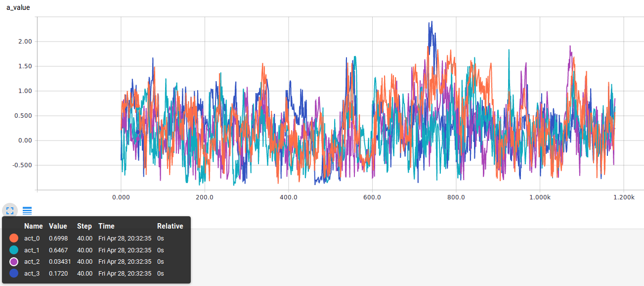644x286 pixels.
Task: Click the Value column header in tooltip
Action: point(58,226)
